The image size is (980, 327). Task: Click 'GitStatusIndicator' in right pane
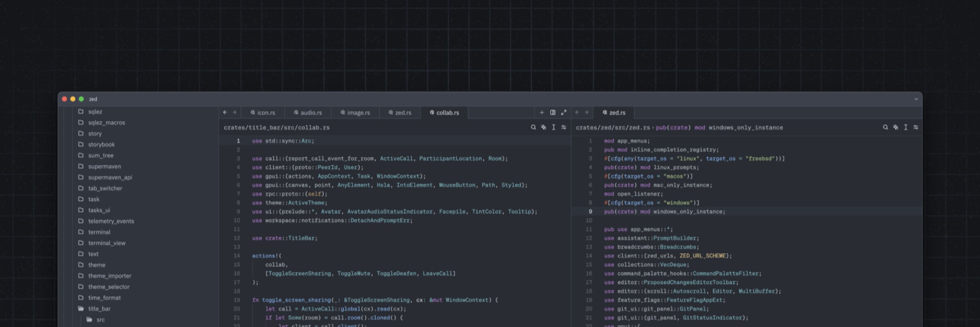712,318
